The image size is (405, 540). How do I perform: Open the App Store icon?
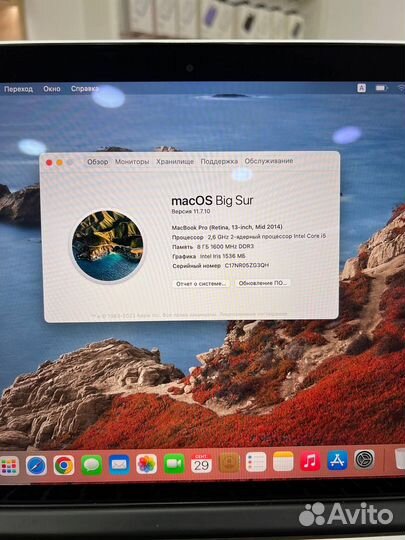(x=338, y=460)
